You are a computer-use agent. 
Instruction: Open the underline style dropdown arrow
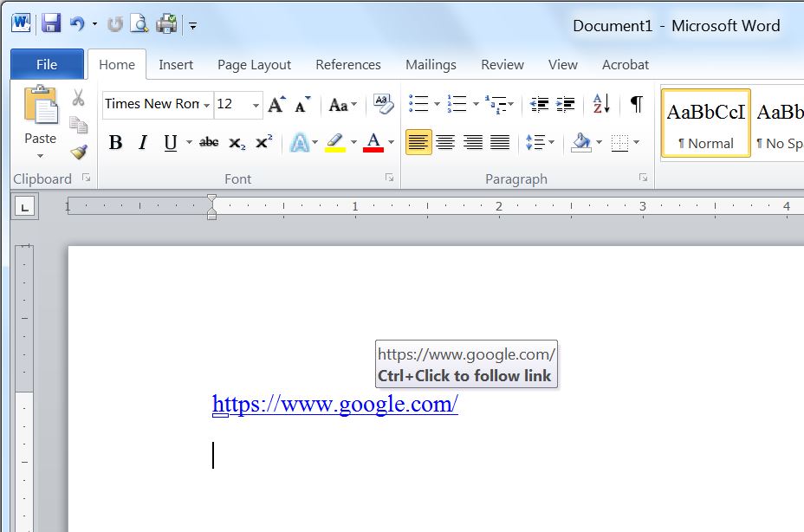pos(189,142)
